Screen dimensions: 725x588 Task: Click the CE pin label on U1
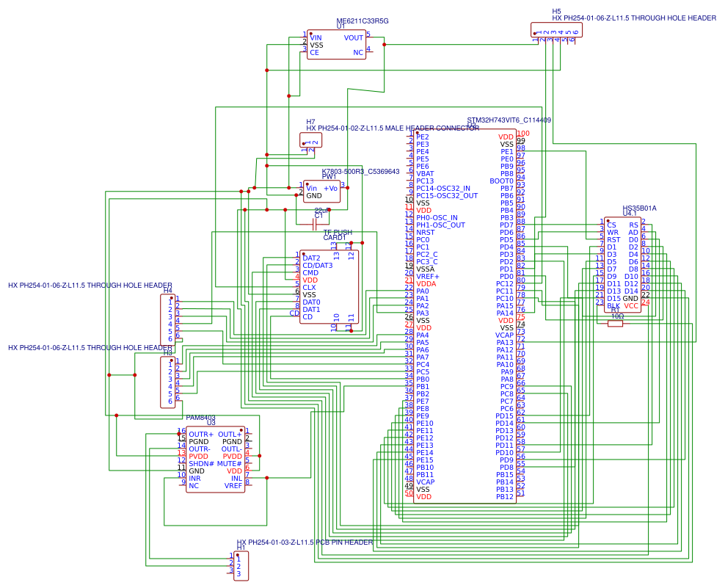pos(314,53)
